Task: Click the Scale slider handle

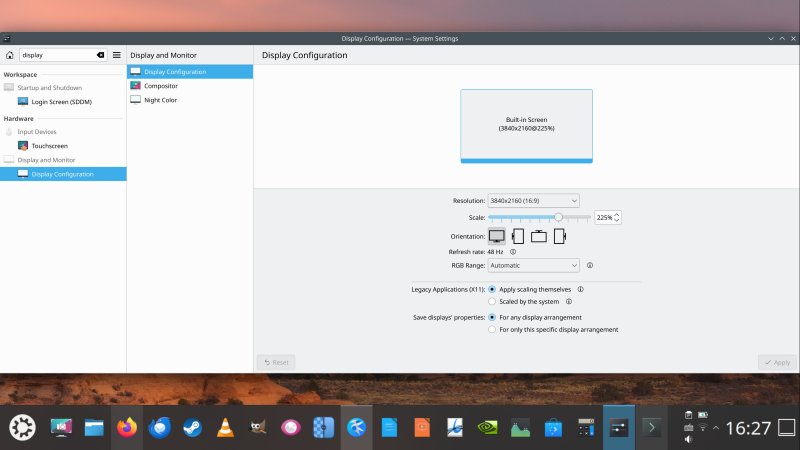Action: (x=558, y=217)
